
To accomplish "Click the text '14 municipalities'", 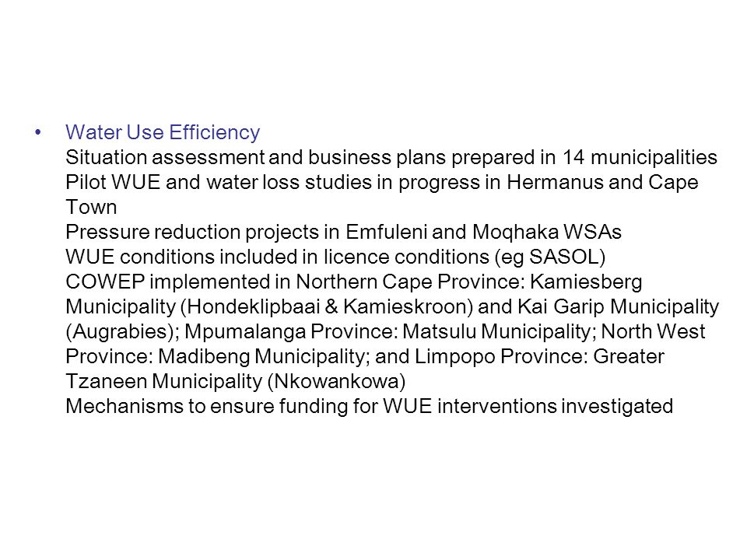I will click(640, 157).
